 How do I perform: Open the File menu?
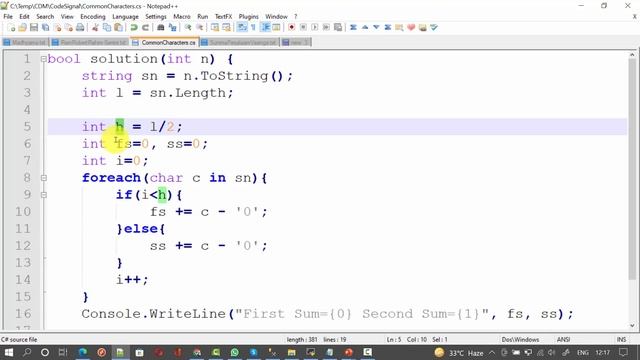(x=8, y=16)
